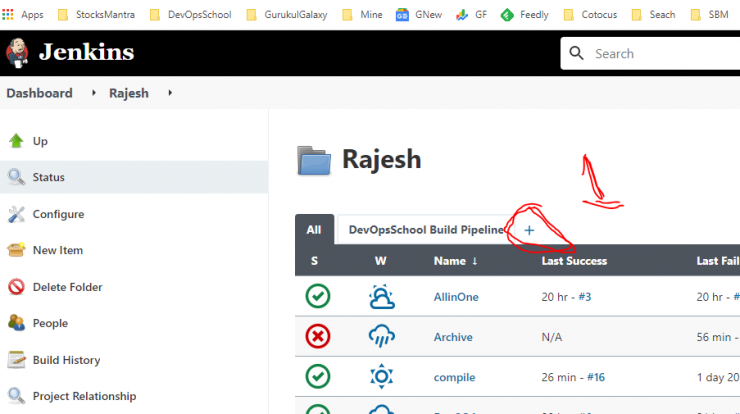Click AllinOne success status icon
740x414 pixels.
(x=318, y=296)
